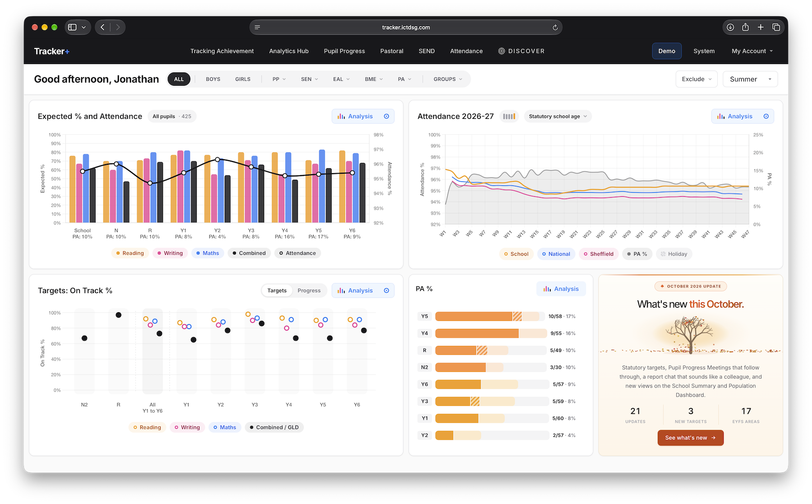812x504 pixels.
Task: Go back with the browser back arrow
Action: [103, 27]
